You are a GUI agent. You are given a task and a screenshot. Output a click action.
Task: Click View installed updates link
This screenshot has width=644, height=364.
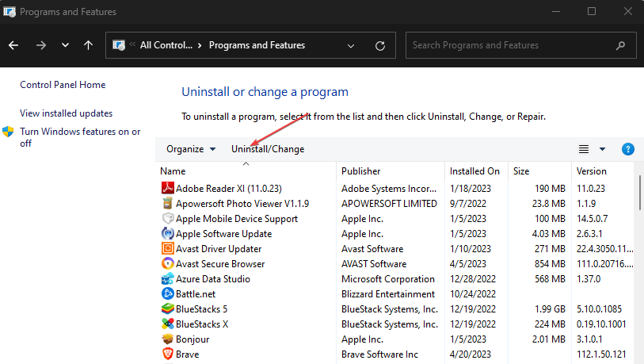[x=67, y=113]
